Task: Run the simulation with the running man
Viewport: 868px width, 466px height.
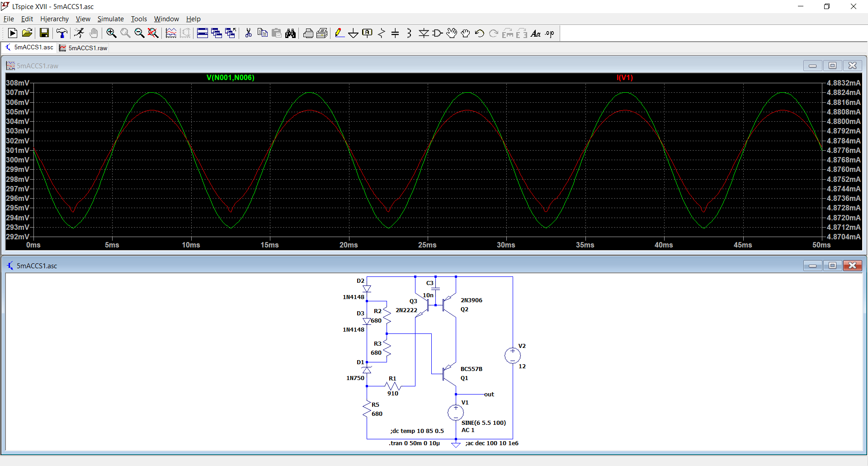Action: point(79,33)
